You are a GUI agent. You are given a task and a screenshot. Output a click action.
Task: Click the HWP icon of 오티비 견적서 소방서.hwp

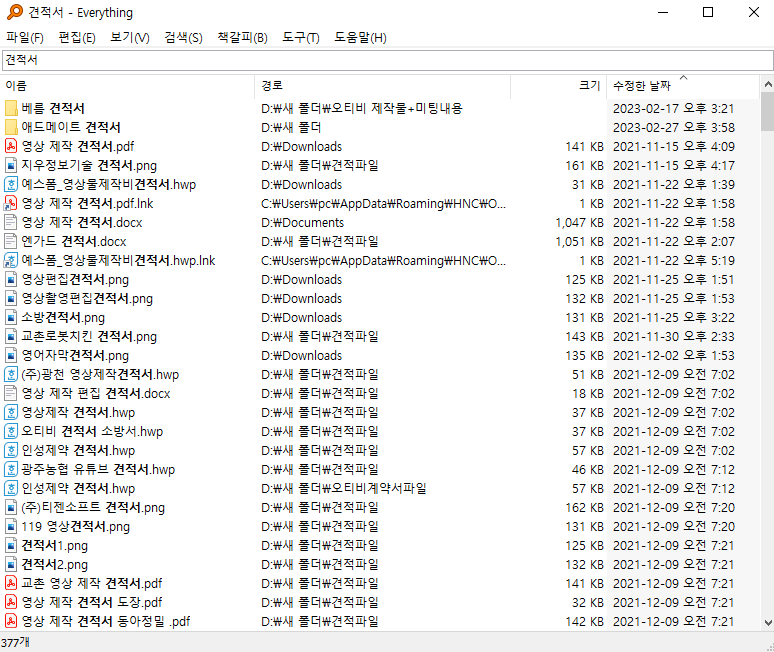[x=11, y=431]
